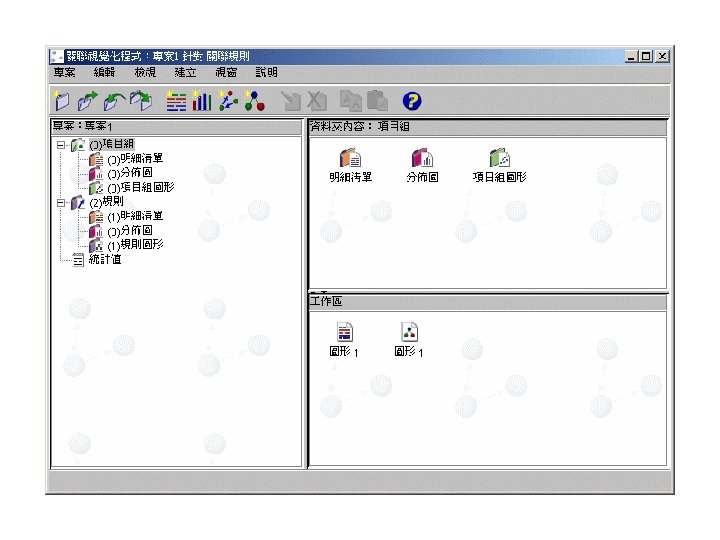
Task: Create a new distribution bar chart from toolbar
Action: [202, 101]
